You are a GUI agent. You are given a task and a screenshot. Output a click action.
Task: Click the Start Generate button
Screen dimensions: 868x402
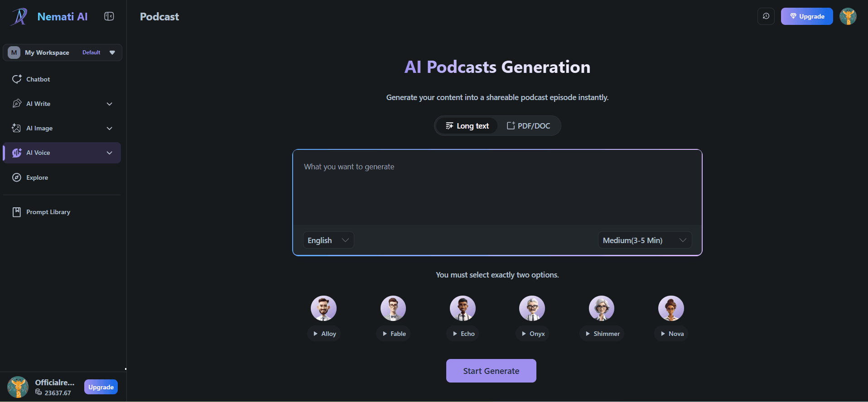(x=491, y=371)
